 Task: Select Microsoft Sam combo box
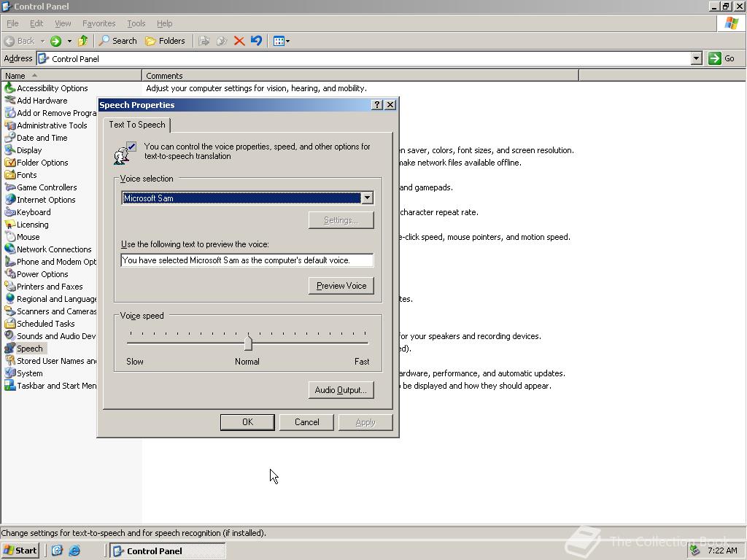247,198
